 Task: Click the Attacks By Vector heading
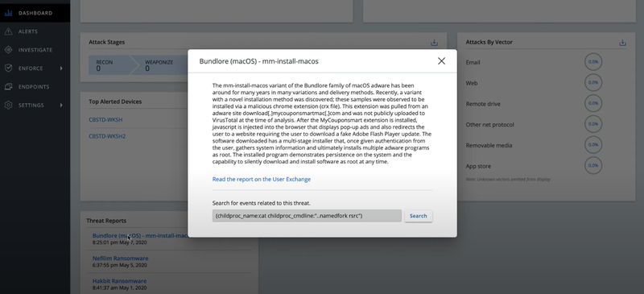tap(489, 42)
